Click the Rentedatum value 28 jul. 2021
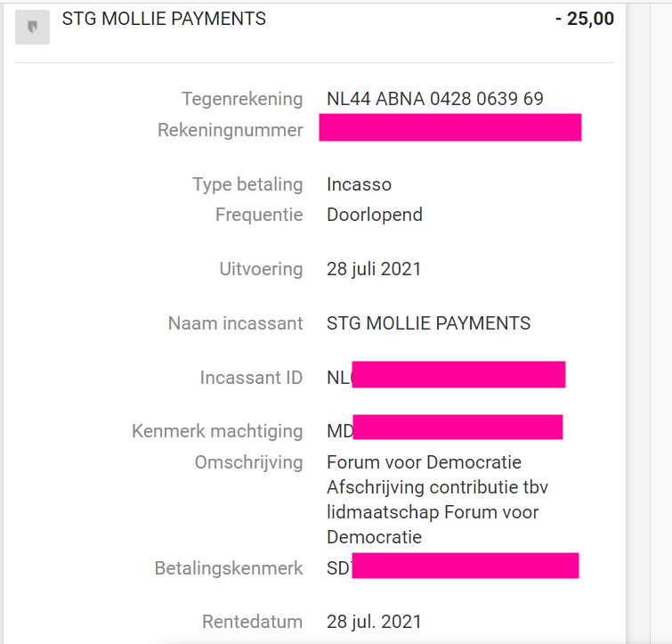 click(374, 621)
